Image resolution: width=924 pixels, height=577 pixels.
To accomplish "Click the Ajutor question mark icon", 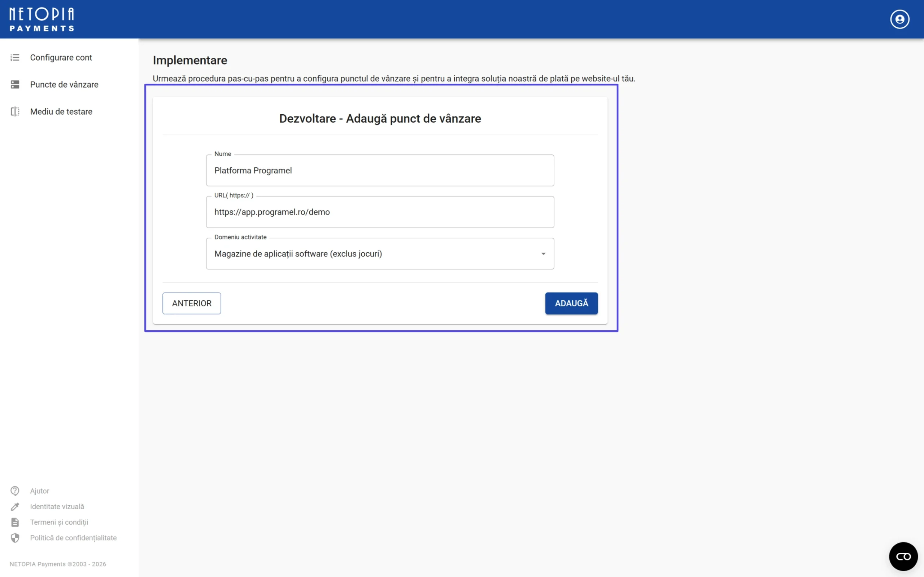I will click(15, 491).
